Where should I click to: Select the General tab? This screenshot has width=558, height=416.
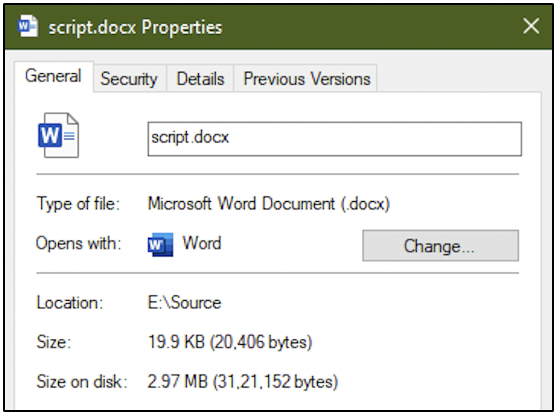point(53,76)
